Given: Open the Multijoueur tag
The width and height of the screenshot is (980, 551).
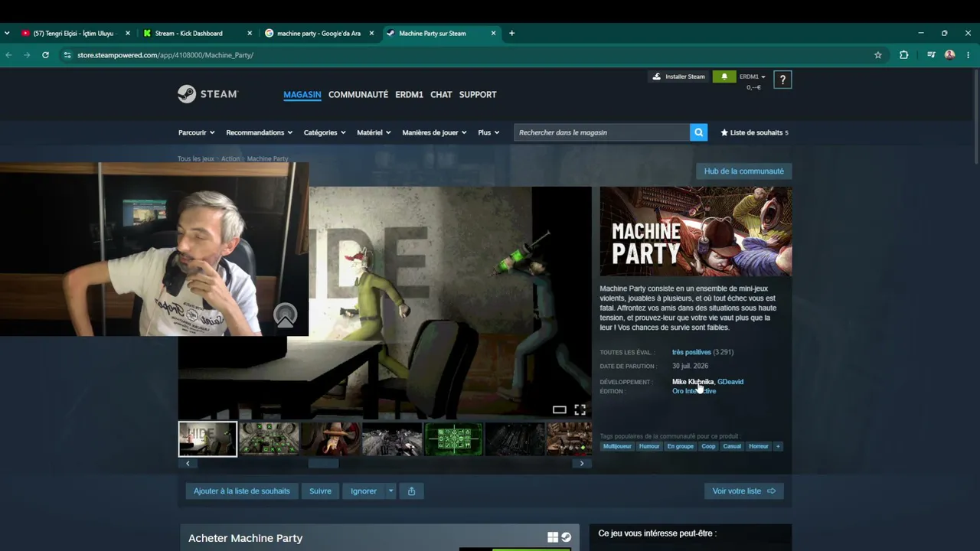Looking at the screenshot, I should pyautogui.click(x=617, y=446).
